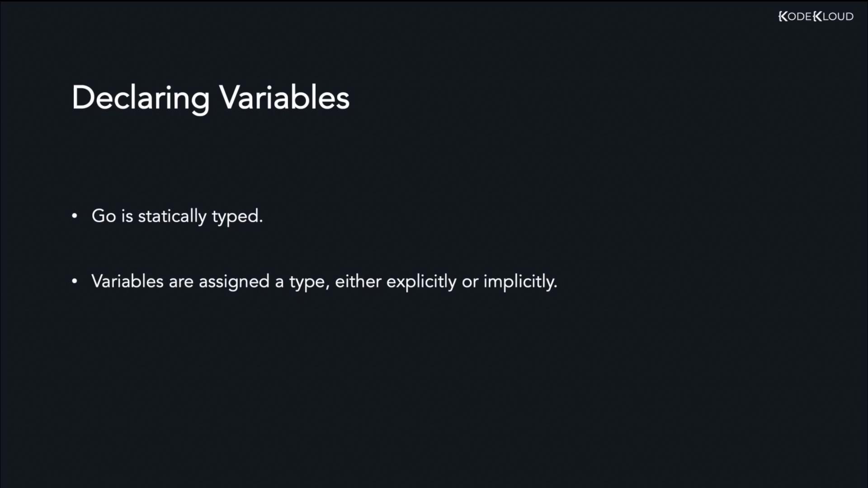The width and height of the screenshot is (868, 488).
Task: Click the first K glyph in KodeKloud
Action: 783,17
